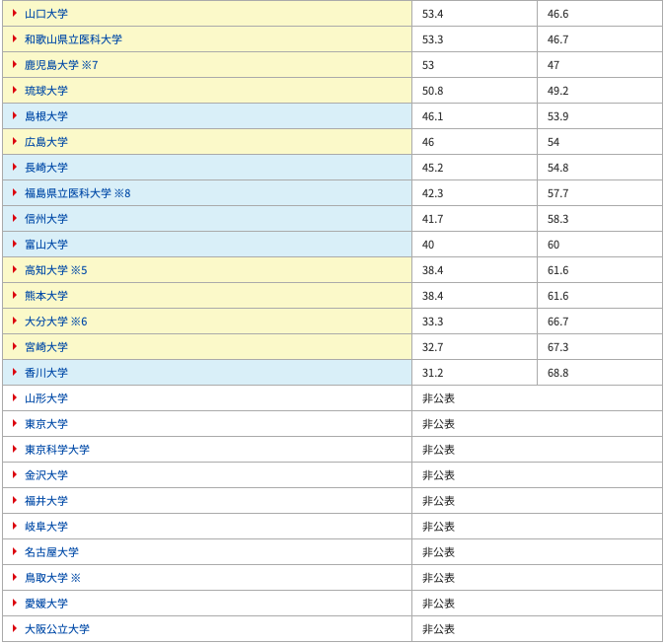Open the 愛媛大学 link
The height and width of the screenshot is (644, 664).
pyautogui.click(x=46, y=604)
